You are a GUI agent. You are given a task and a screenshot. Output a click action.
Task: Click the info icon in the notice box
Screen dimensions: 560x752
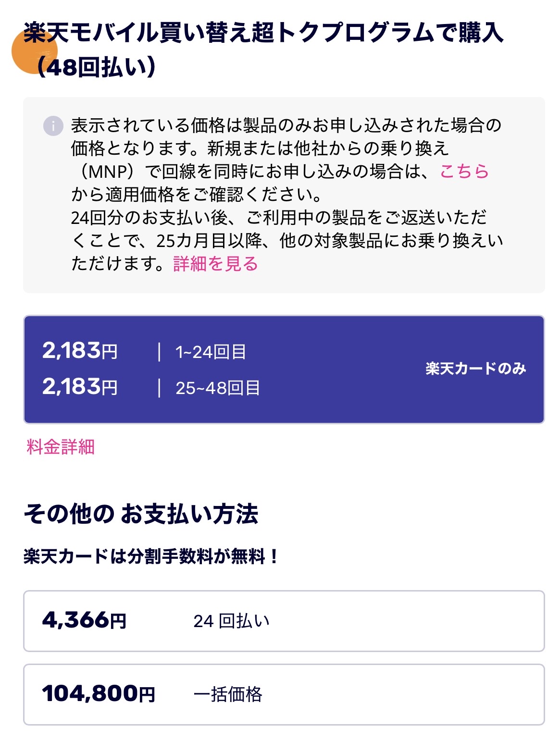tap(53, 126)
